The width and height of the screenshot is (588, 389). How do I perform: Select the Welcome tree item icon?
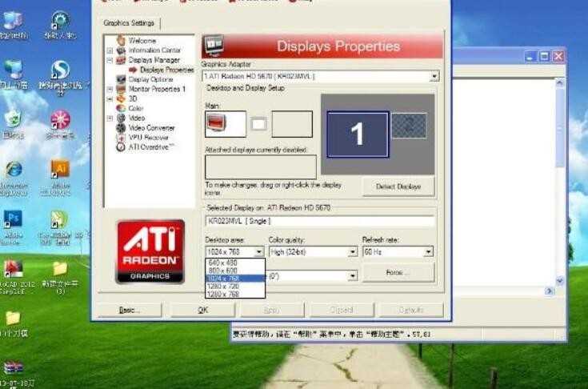coord(121,40)
